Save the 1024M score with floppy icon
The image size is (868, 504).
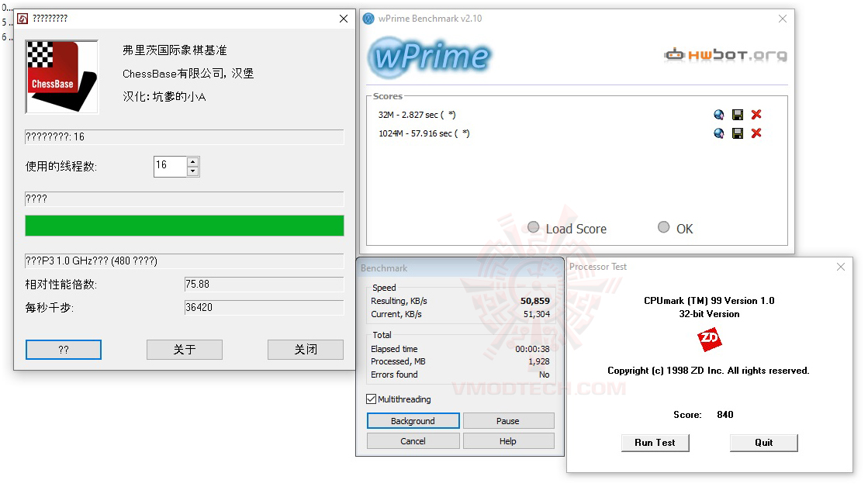click(738, 133)
